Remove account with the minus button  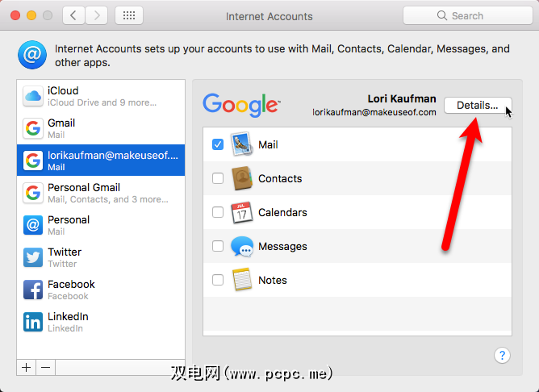pyautogui.click(x=45, y=367)
